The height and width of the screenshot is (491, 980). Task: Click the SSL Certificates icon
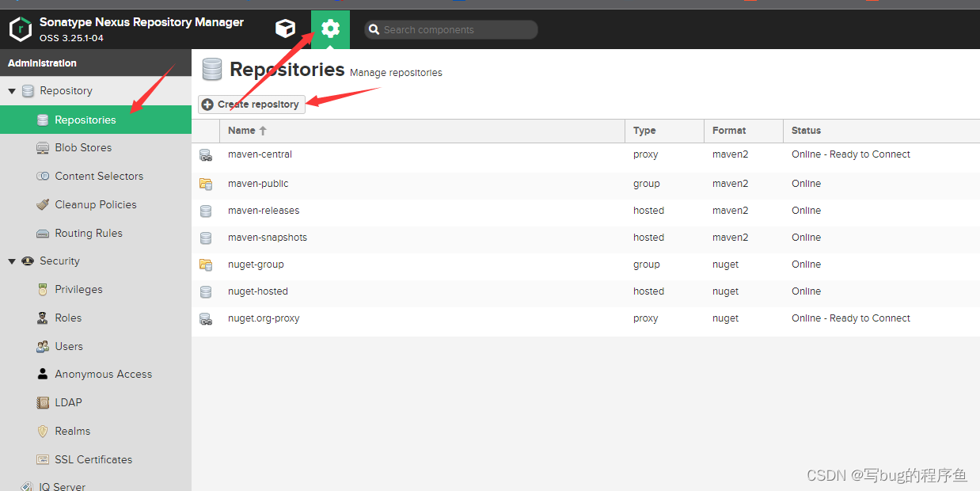point(43,459)
